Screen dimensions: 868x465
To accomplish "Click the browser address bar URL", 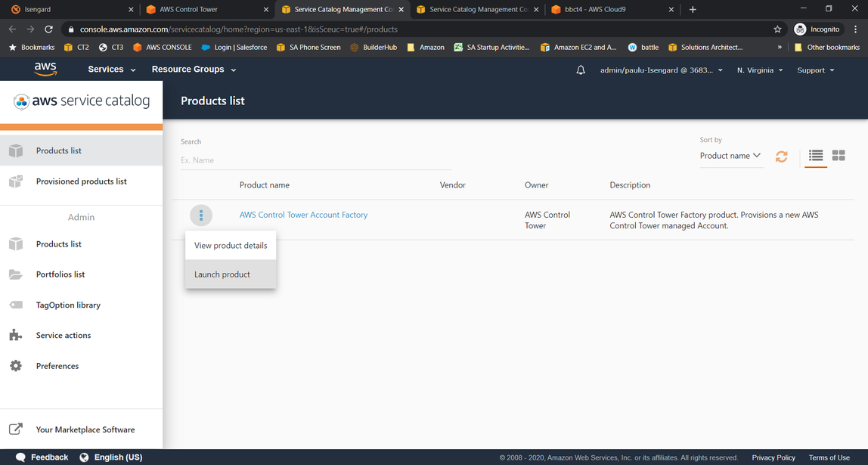I will click(x=239, y=29).
